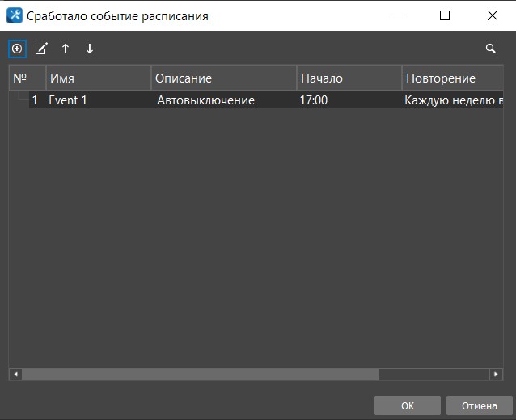
Task: Select the Event 1 row
Action: tap(67, 100)
